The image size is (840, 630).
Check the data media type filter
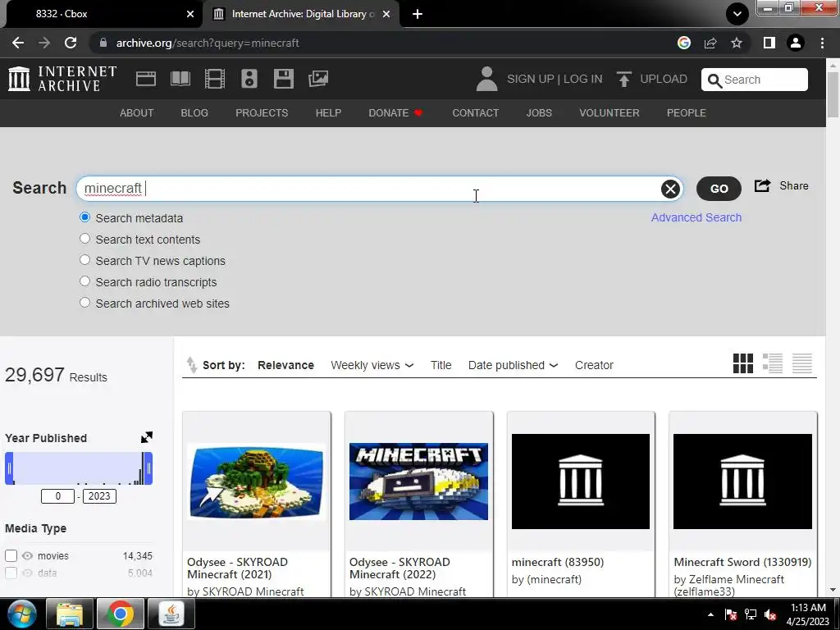click(x=11, y=573)
